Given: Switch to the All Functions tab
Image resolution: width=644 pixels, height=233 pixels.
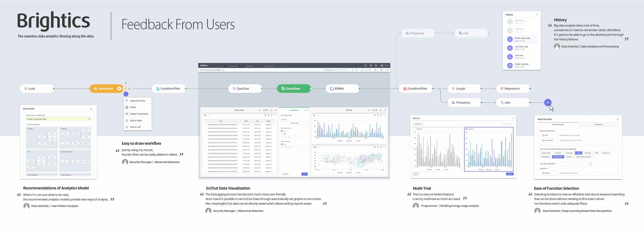Looking at the screenshot, I should (598, 124).
